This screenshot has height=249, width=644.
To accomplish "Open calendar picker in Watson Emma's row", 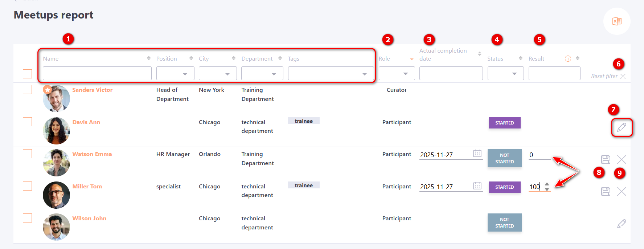I will click(477, 154).
